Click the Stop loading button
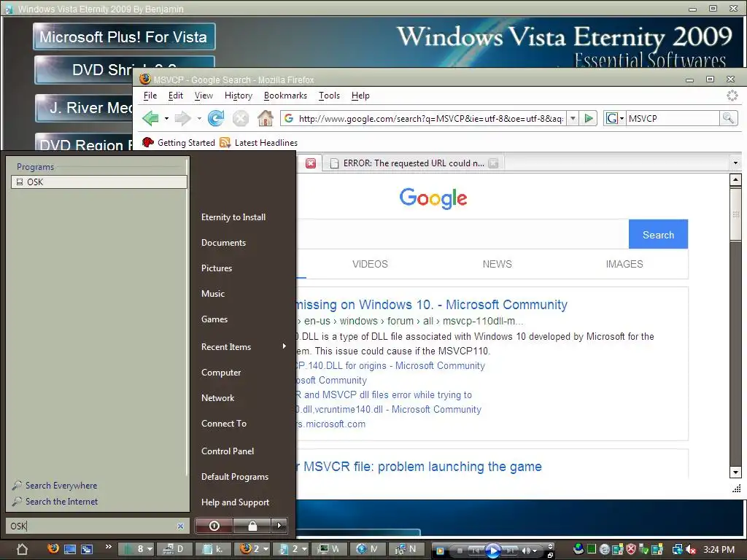 (241, 118)
